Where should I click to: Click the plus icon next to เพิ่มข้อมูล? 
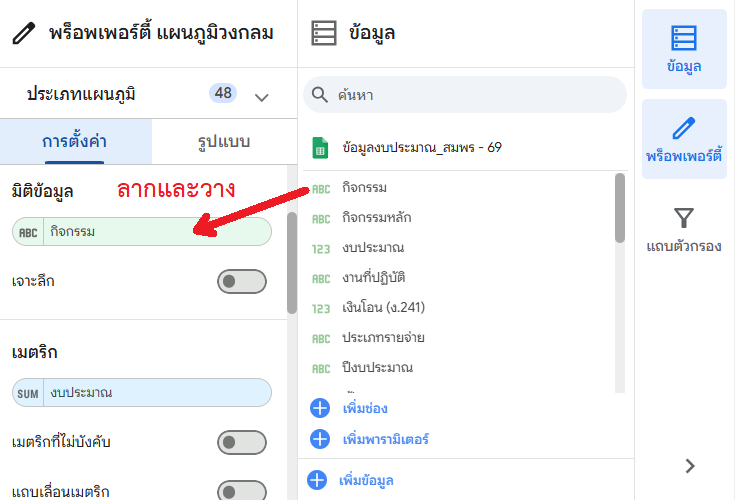pyautogui.click(x=317, y=480)
